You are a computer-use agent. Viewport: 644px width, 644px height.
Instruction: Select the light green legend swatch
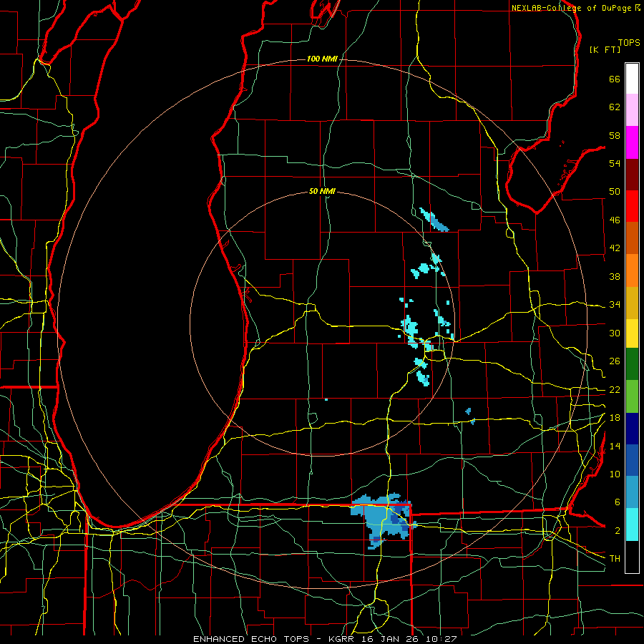632,396
